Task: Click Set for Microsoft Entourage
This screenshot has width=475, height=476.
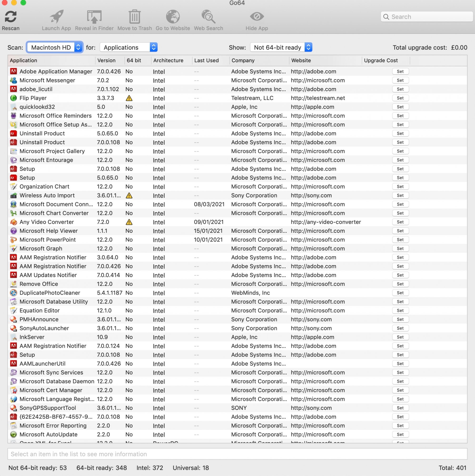Action: tap(400, 160)
